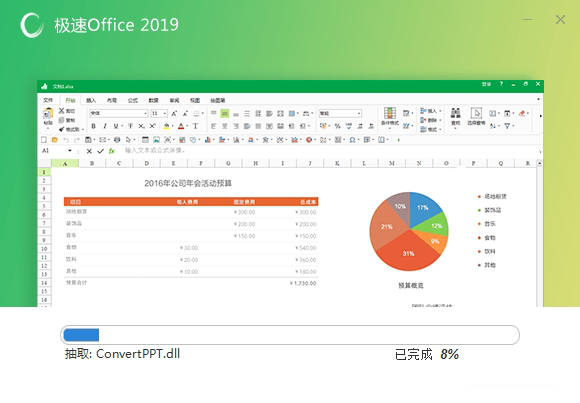Click the column chart icon in quick toolbar
The height and width of the screenshot is (403, 580).
tap(208, 140)
